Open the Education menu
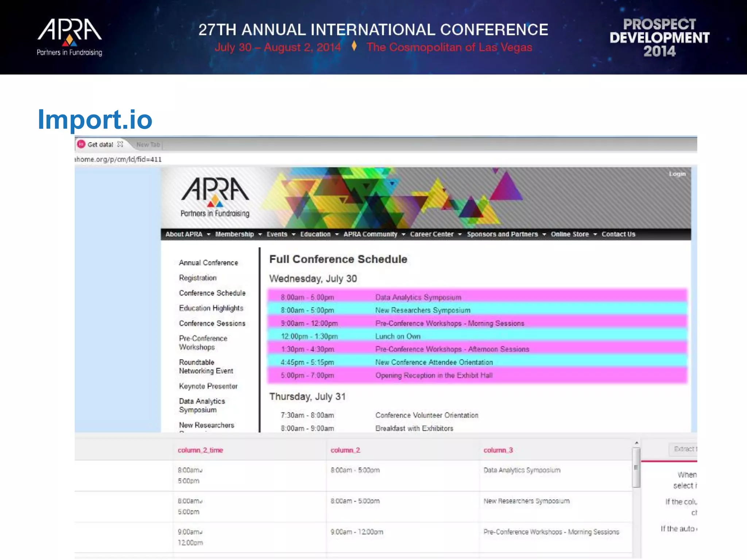Screen dimensions: 747x560 point(315,234)
